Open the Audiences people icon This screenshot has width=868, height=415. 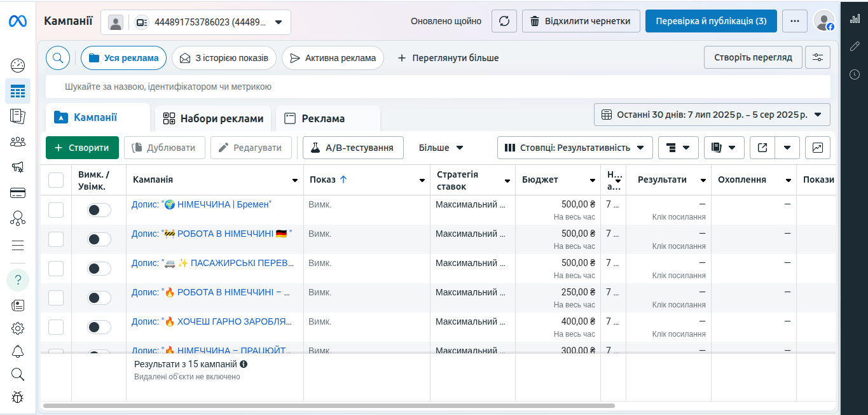pyautogui.click(x=17, y=142)
